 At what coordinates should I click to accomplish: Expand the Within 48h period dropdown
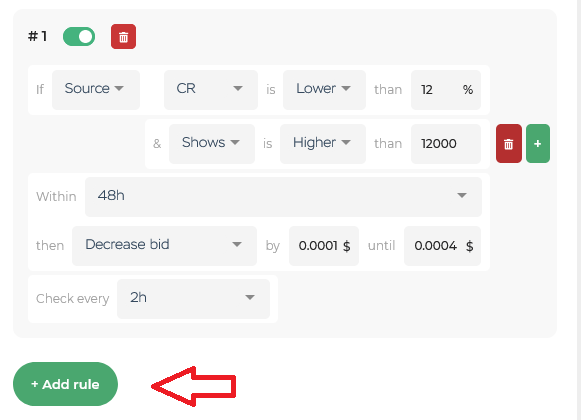283,197
